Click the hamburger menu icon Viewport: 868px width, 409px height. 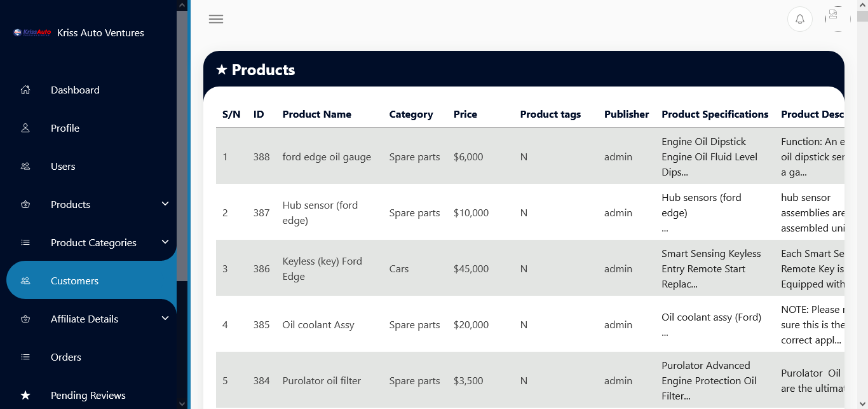click(x=216, y=19)
